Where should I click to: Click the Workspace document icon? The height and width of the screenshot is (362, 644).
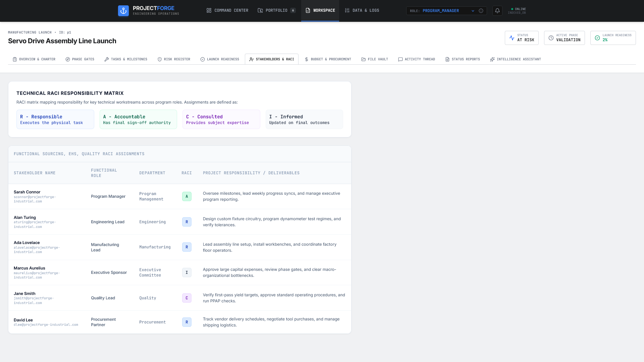click(308, 10)
